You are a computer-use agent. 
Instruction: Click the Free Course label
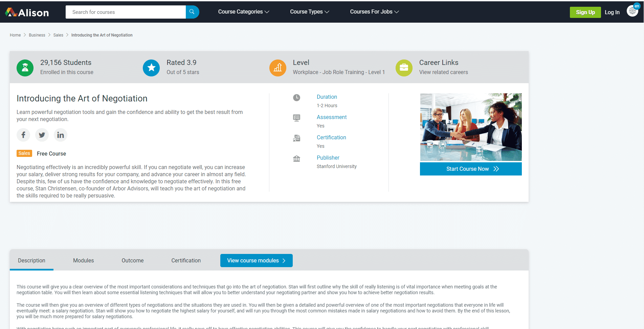[x=51, y=154]
